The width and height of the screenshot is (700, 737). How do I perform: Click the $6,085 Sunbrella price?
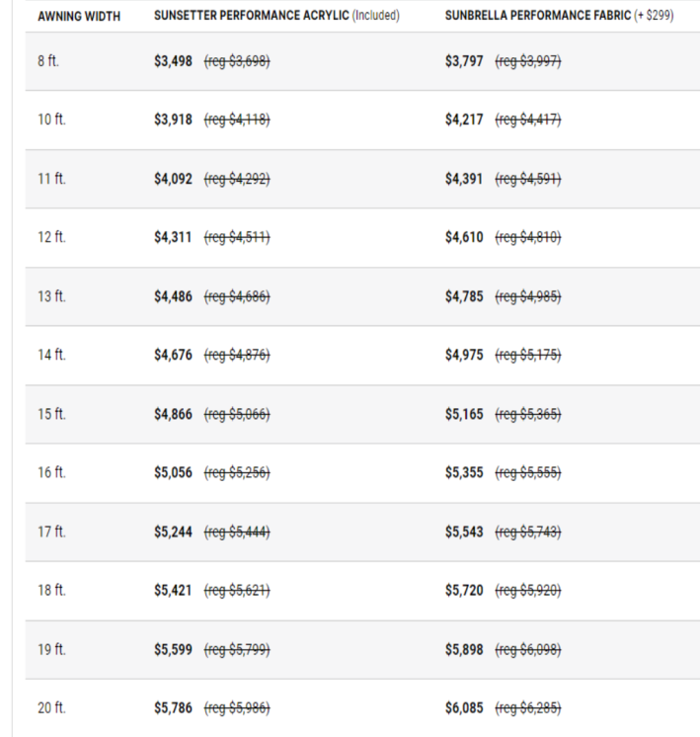tap(464, 708)
